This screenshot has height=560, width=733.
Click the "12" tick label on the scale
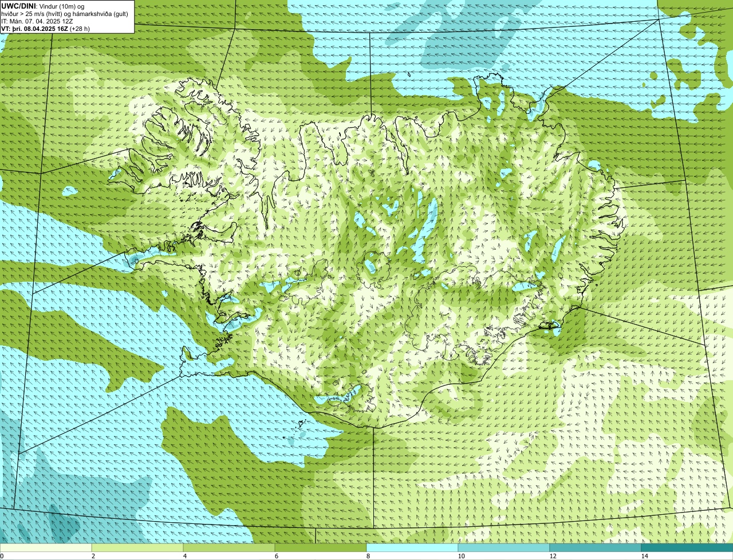tap(553, 556)
